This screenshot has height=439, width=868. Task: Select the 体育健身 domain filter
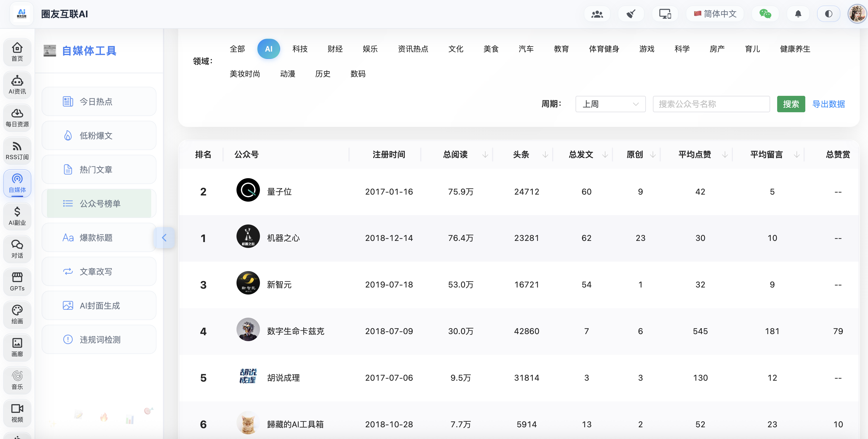coord(604,49)
